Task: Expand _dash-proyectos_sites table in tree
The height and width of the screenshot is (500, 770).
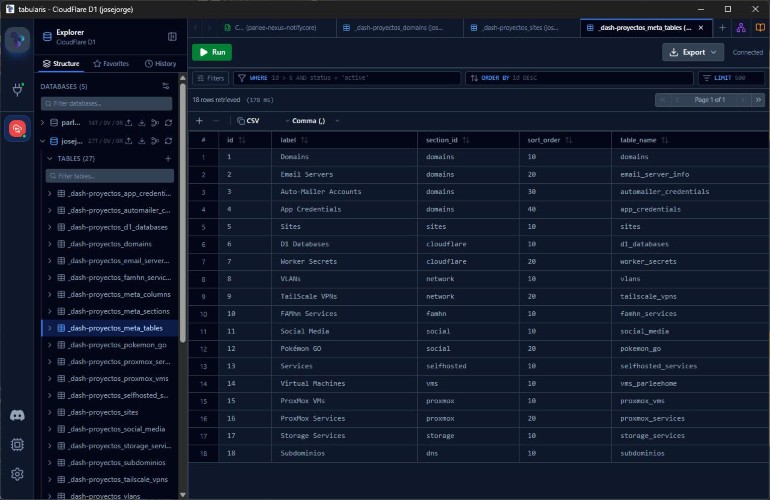Action: [x=50, y=413]
